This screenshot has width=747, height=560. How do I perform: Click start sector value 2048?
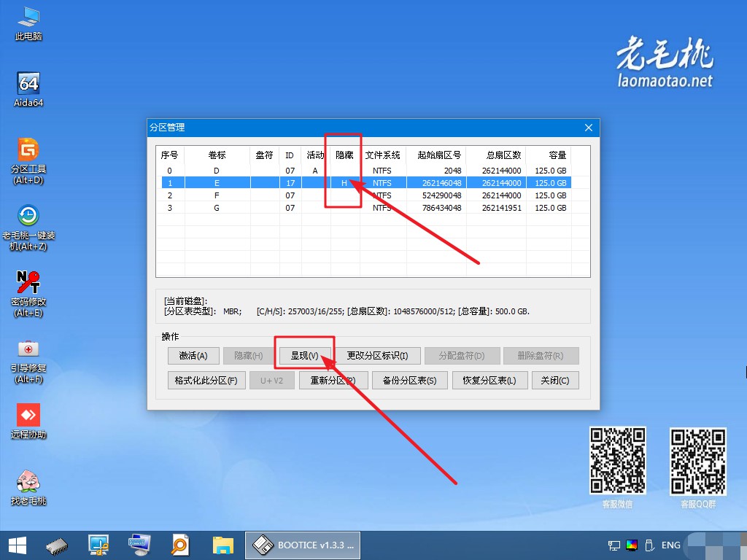pyautogui.click(x=452, y=171)
